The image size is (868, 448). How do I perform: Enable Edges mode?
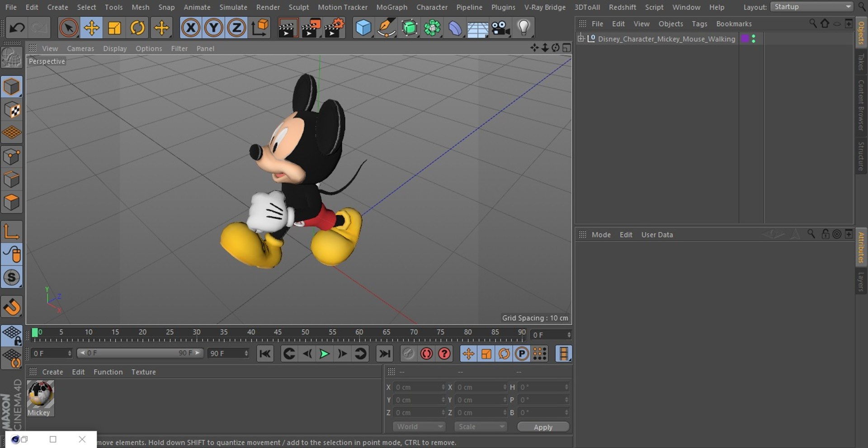tap(11, 179)
